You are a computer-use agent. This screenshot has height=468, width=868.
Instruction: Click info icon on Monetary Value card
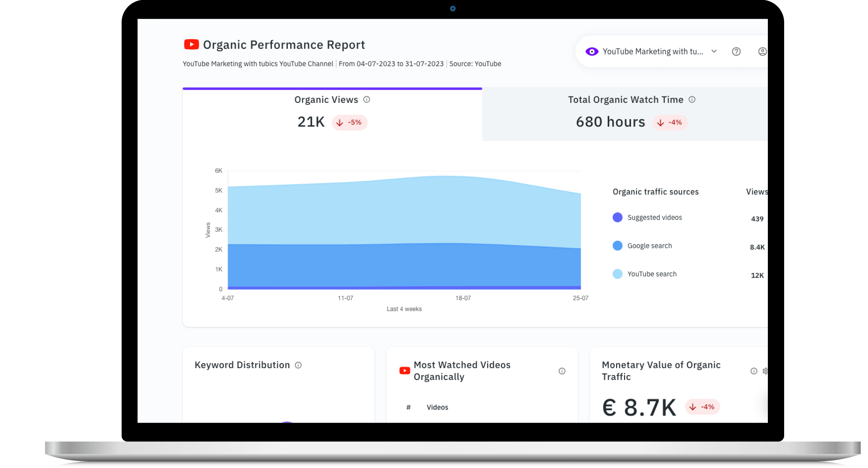pos(754,371)
